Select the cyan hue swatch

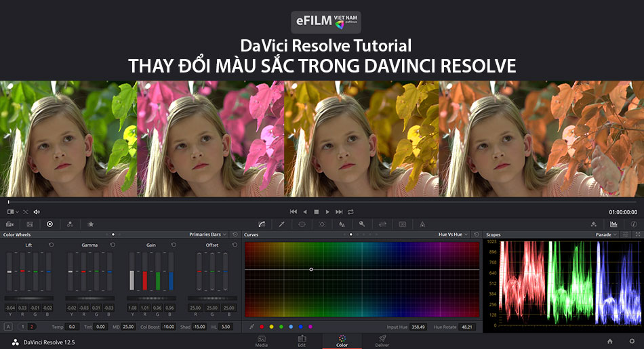tap(291, 327)
